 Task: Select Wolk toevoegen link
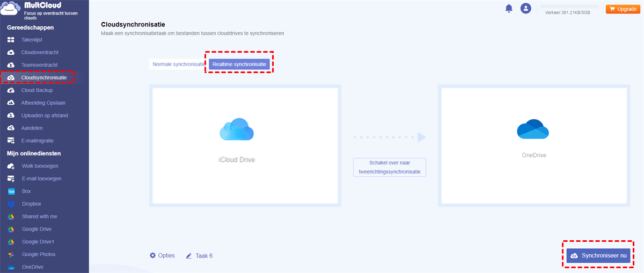click(40, 166)
